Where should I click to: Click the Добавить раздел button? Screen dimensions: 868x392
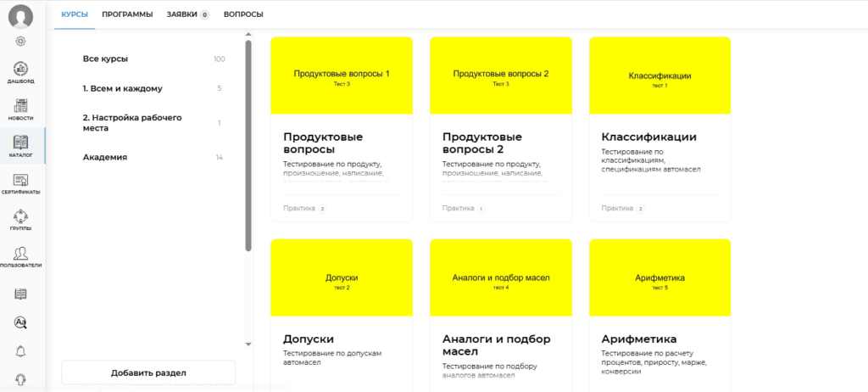pos(148,372)
